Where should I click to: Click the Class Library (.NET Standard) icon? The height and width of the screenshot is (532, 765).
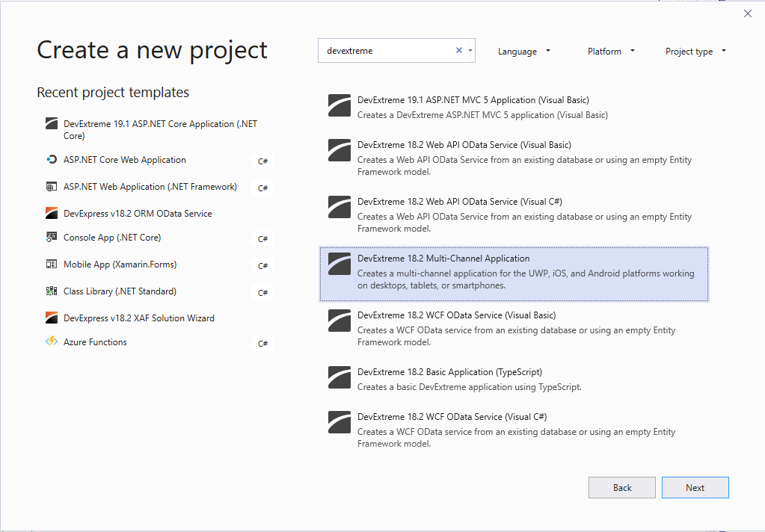click(52, 291)
